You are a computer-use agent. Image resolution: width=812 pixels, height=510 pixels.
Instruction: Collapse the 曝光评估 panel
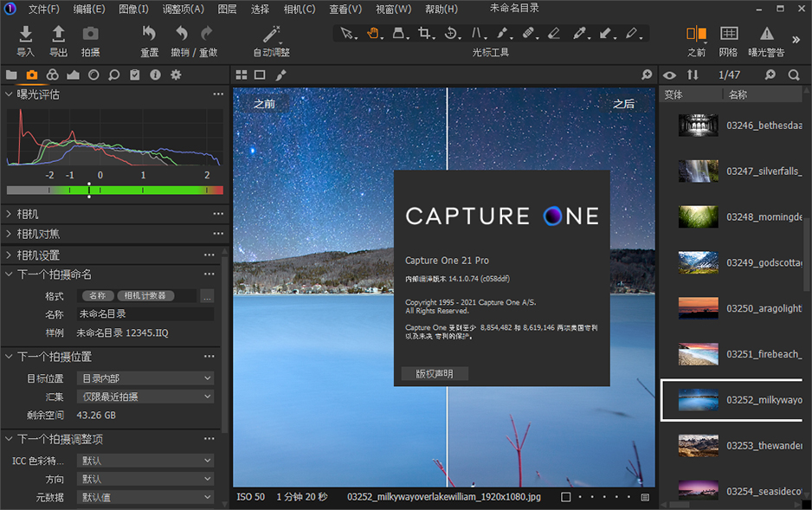point(10,94)
